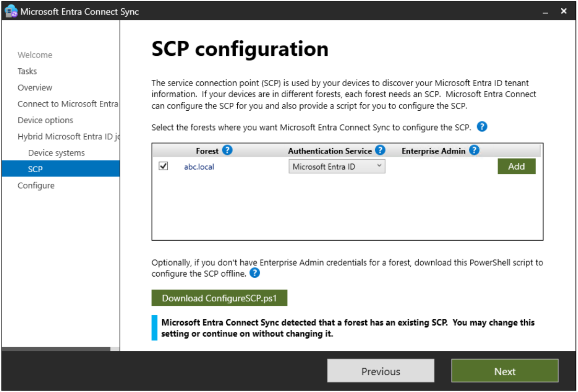
Task: Open help icon after 'configure the SCP.' sentence
Action: 482,127
